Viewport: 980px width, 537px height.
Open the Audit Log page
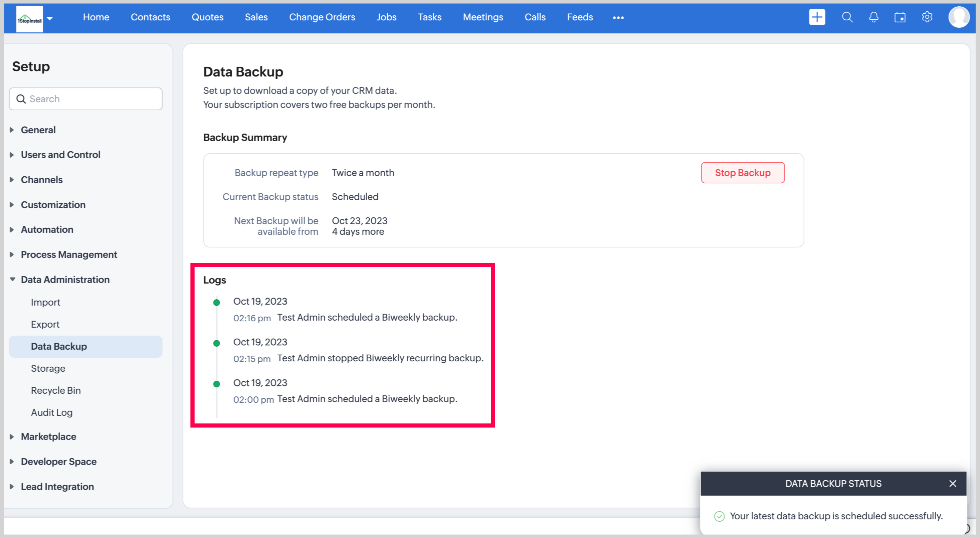(x=51, y=412)
